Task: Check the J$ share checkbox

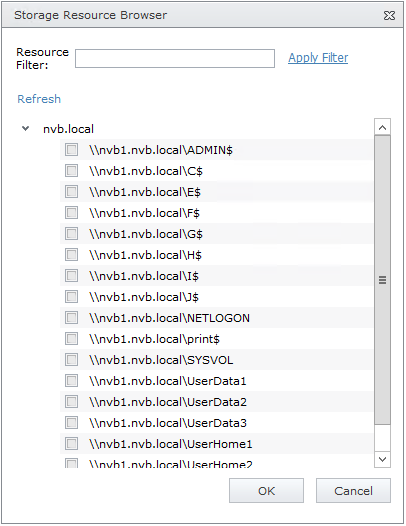Action: tap(71, 297)
